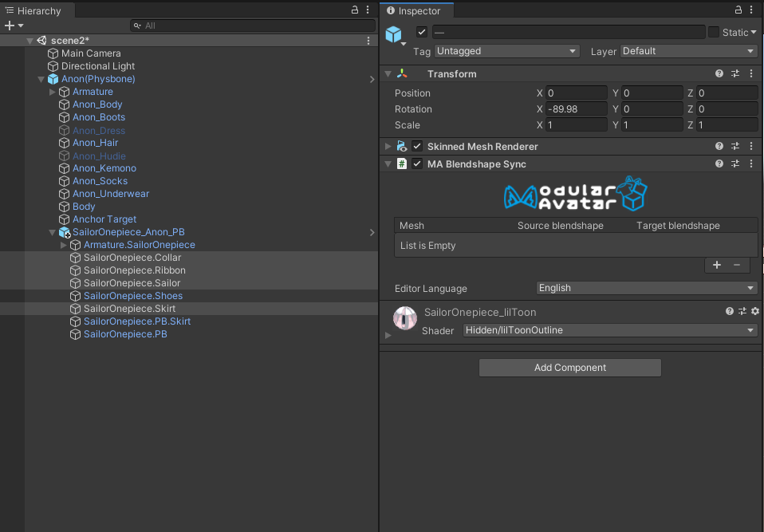Select Anon_Boots object
The image size is (764, 532).
[99, 117]
